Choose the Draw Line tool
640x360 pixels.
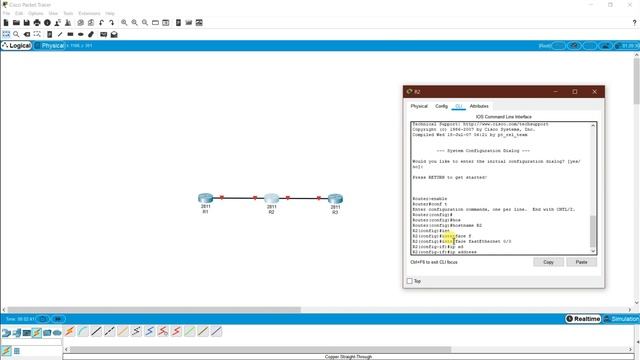60,34
